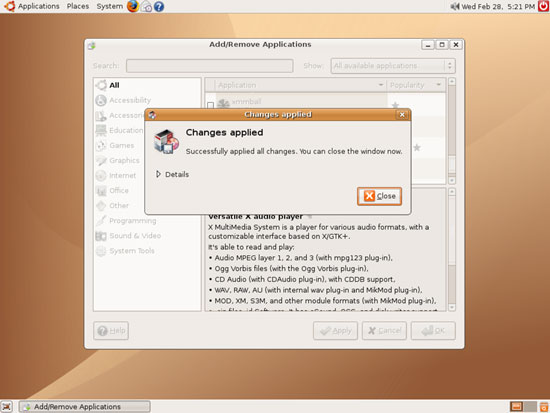Open Evolution mail launcher in panel
The width and height of the screenshot is (550, 413).
click(x=146, y=7)
